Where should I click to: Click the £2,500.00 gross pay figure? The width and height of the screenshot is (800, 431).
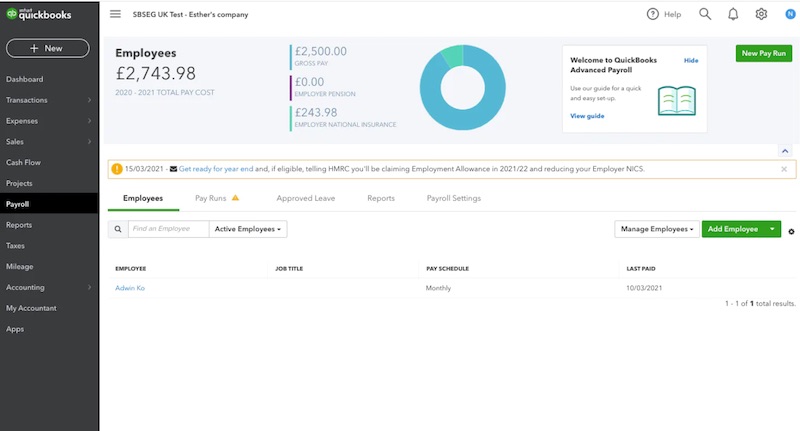[x=320, y=51]
